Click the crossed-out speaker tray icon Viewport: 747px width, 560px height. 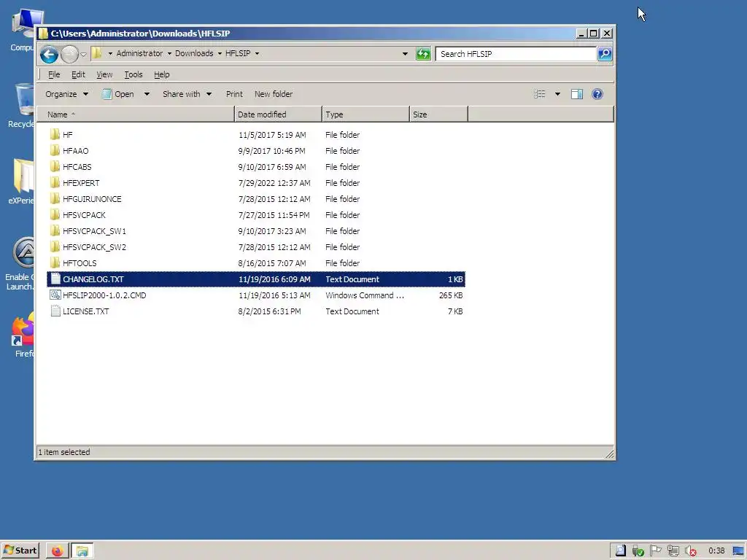[x=691, y=551]
